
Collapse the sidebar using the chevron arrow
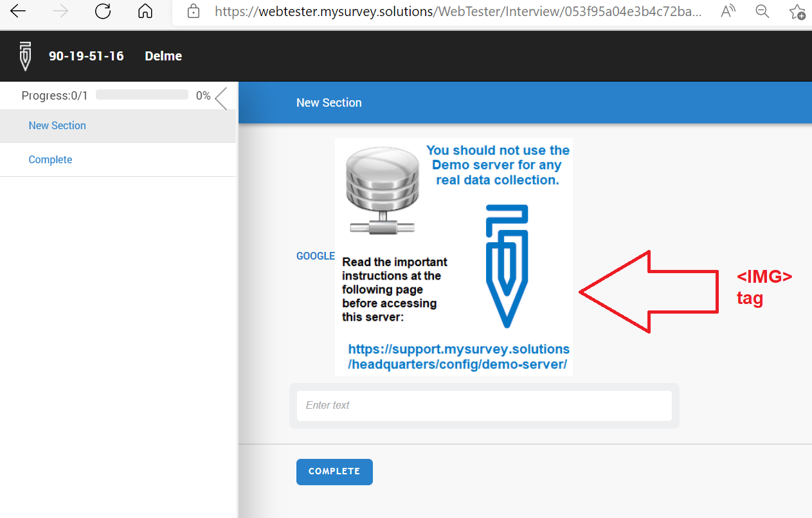point(221,98)
